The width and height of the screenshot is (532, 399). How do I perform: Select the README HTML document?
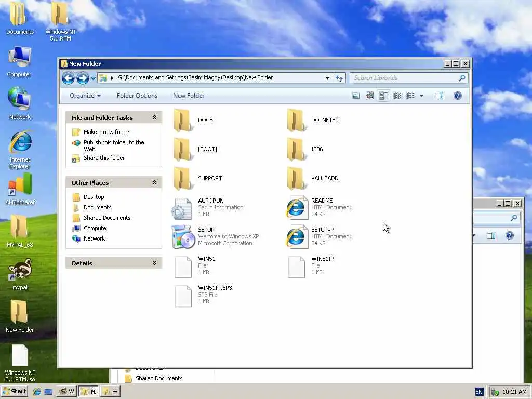[319, 208]
